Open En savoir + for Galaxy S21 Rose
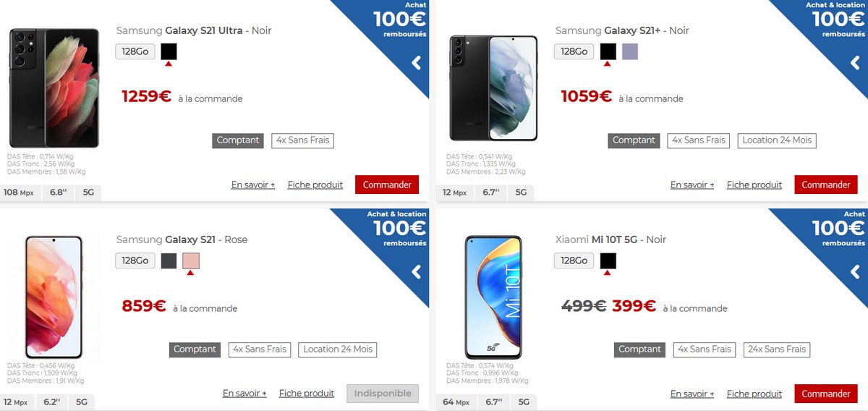868x411 pixels. (x=244, y=394)
